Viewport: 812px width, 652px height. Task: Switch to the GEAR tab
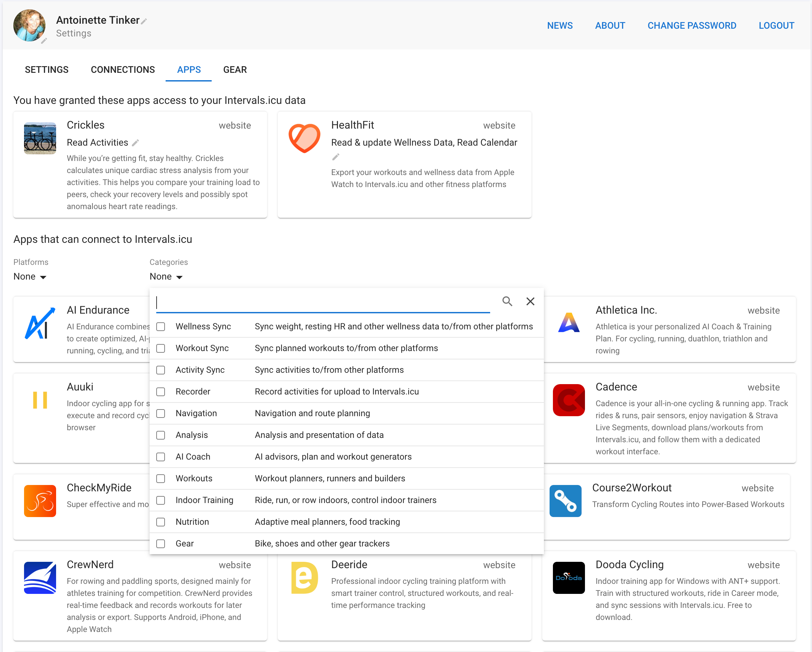coord(235,70)
